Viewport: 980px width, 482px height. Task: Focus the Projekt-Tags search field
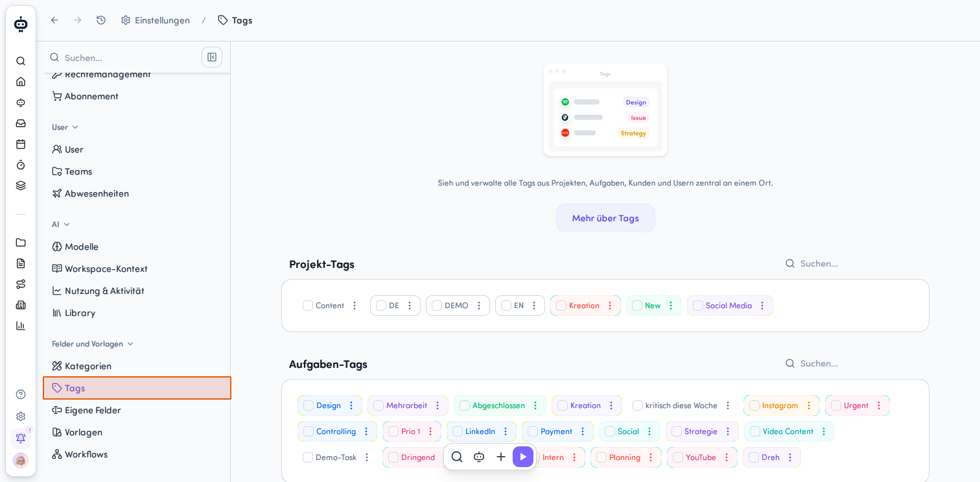tap(852, 263)
